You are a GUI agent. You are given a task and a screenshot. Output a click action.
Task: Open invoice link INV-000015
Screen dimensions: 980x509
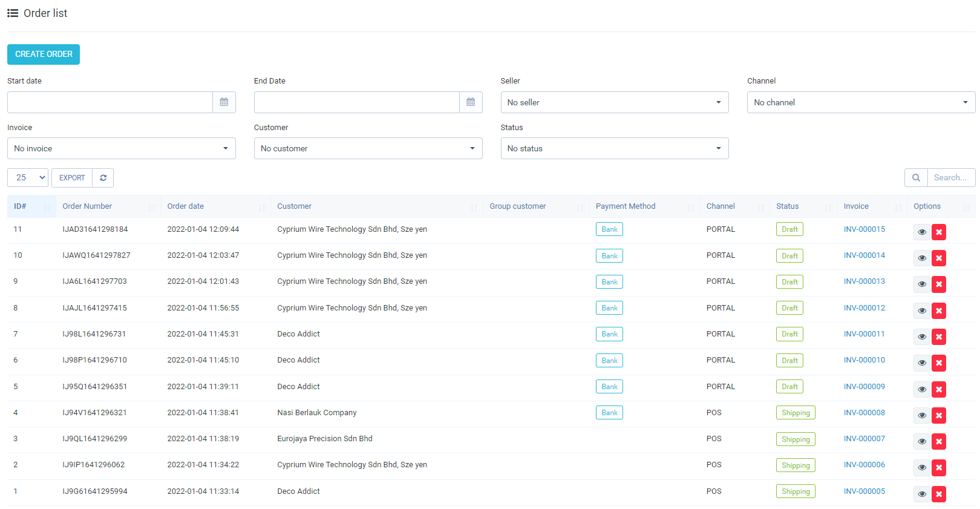(x=864, y=229)
